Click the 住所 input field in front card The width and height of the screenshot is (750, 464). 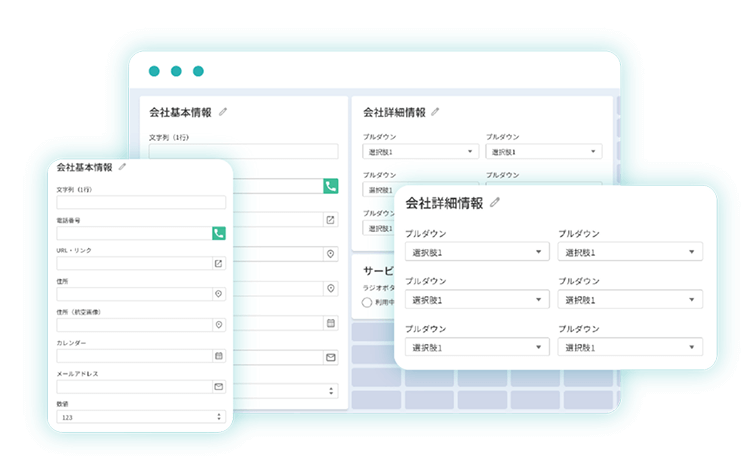(x=133, y=294)
